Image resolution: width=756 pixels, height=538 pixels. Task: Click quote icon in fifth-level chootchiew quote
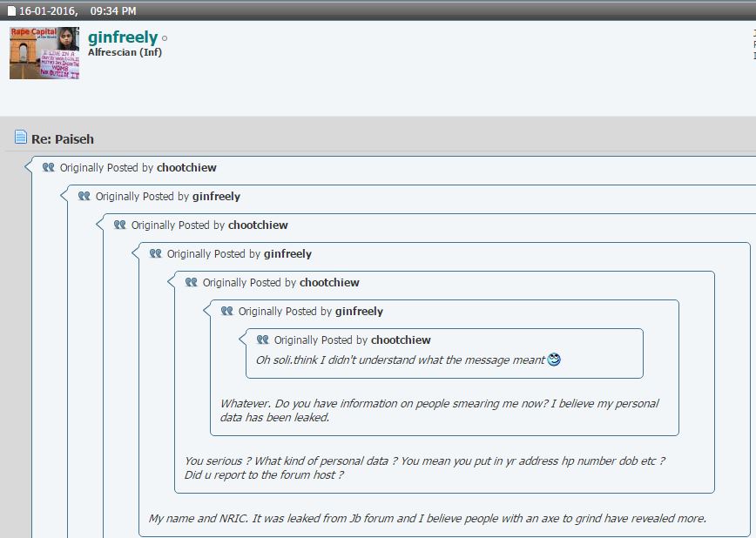192,282
